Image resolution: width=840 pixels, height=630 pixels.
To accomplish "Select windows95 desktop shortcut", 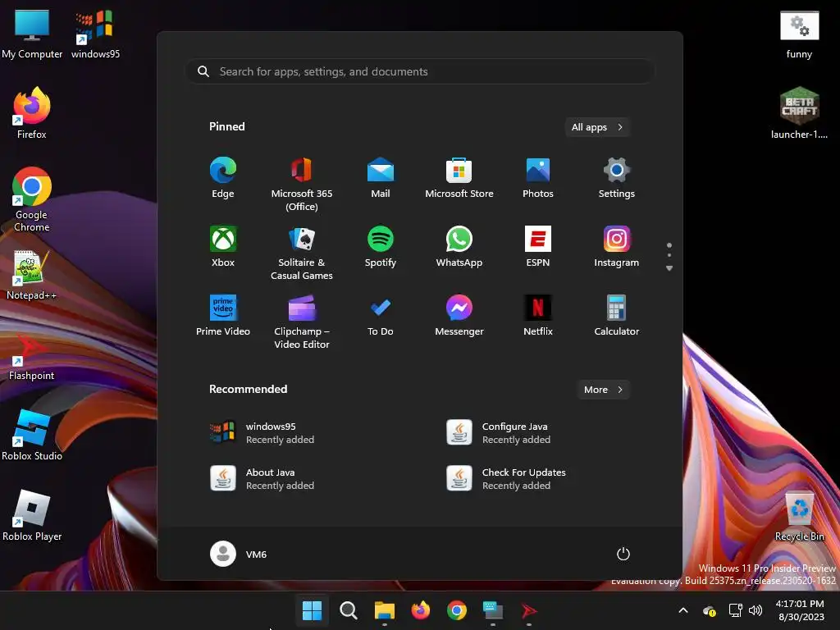I will coord(95,34).
